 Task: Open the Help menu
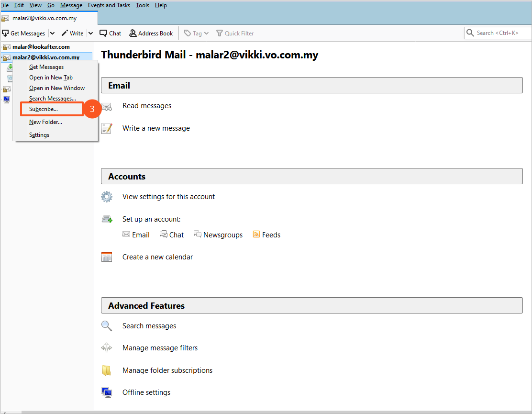pos(161,5)
